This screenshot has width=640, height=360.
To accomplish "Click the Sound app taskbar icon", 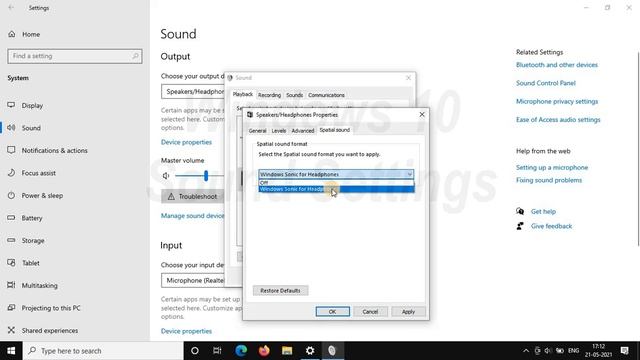I will point(332,351).
